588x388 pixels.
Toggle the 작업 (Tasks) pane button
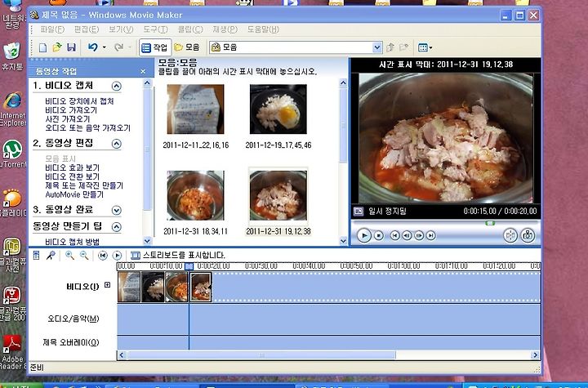pos(155,47)
